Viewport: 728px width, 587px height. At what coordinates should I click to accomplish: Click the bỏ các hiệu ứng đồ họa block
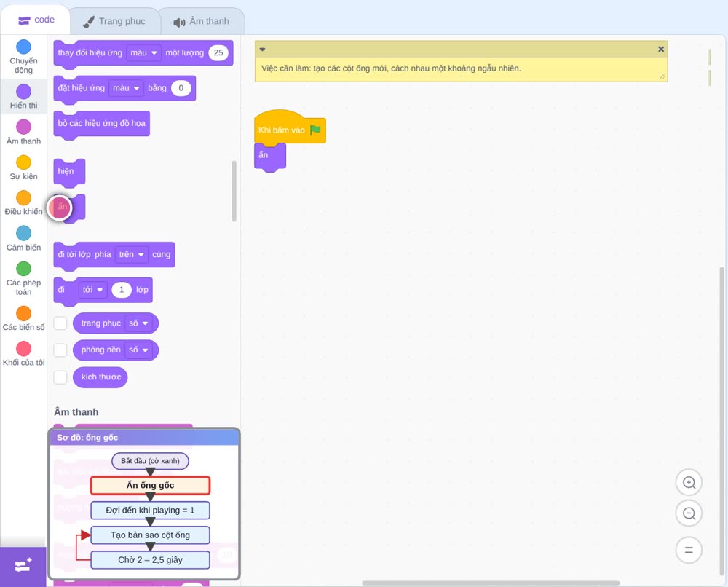click(102, 124)
